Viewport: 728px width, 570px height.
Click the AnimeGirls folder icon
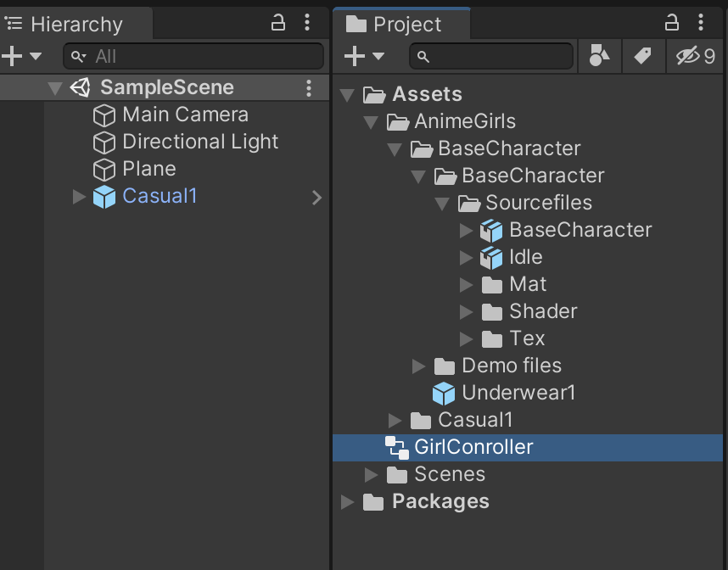pos(398,122)
